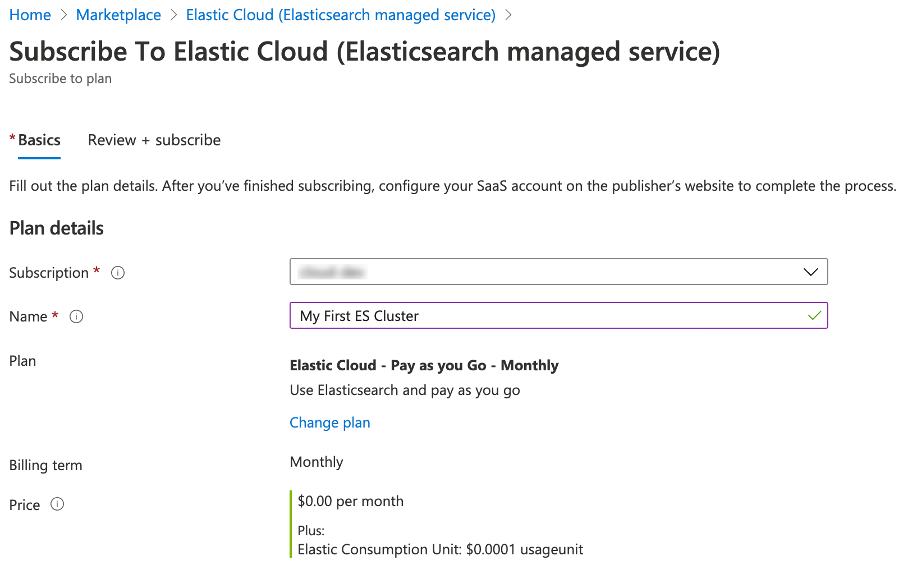Click the Subscription dropdown arrow

point(810,273)
